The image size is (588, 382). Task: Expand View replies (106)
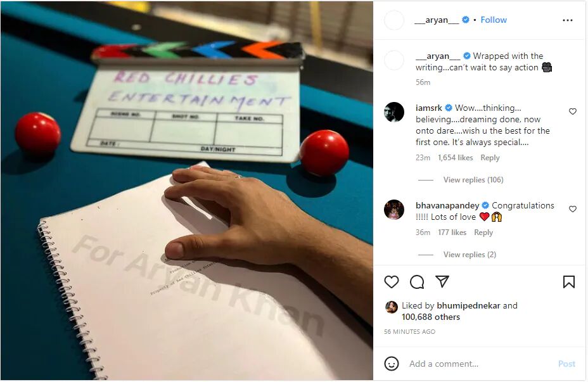click(473, 179)
